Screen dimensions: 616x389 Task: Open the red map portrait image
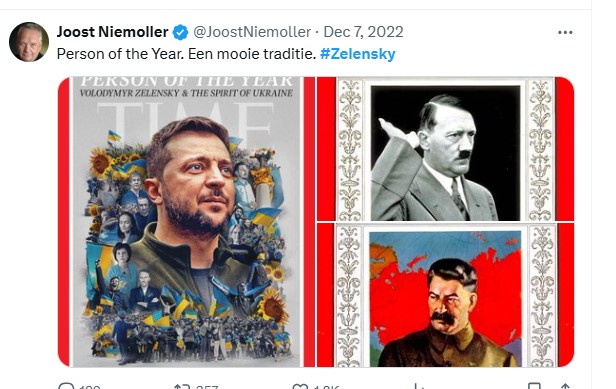point(446,295)
